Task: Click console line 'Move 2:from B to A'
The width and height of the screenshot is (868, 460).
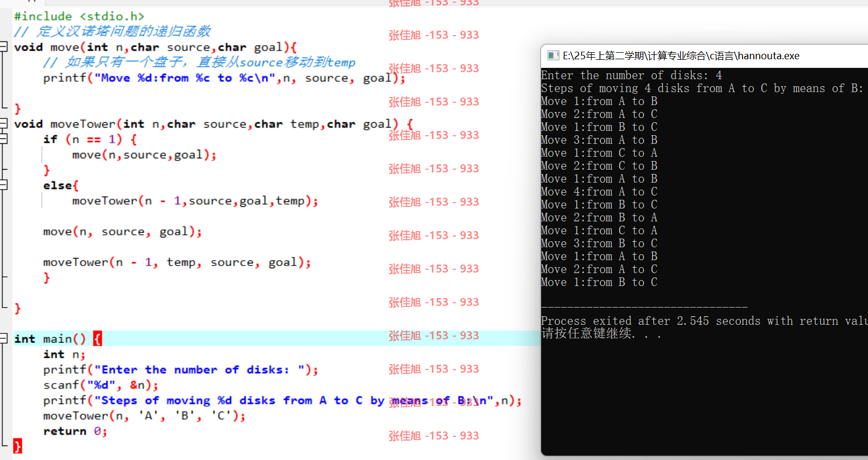Action: (599, 218)
